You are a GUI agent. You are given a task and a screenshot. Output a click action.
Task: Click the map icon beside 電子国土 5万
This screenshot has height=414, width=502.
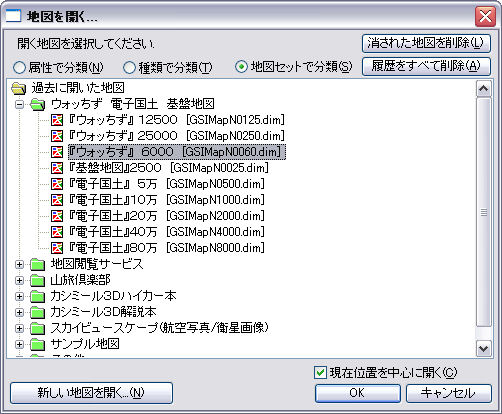[57, 184]
